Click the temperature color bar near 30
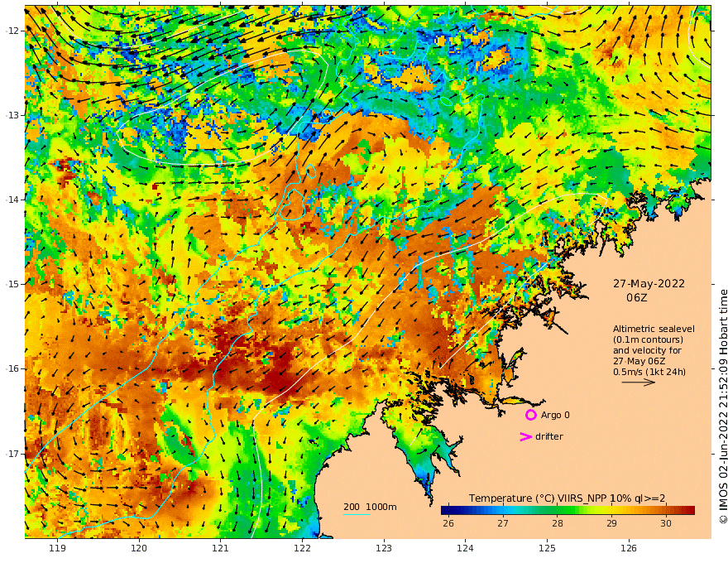 (x=666, y=510)
